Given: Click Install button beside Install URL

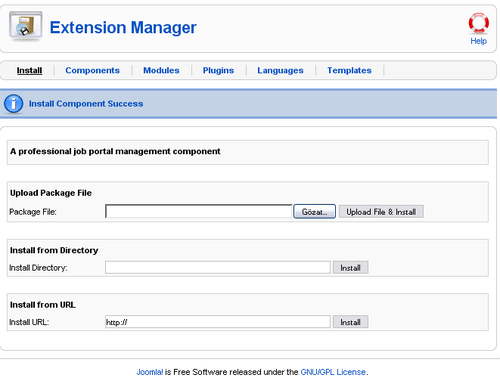Looking at the screenshot, I should tap(350, 322).
